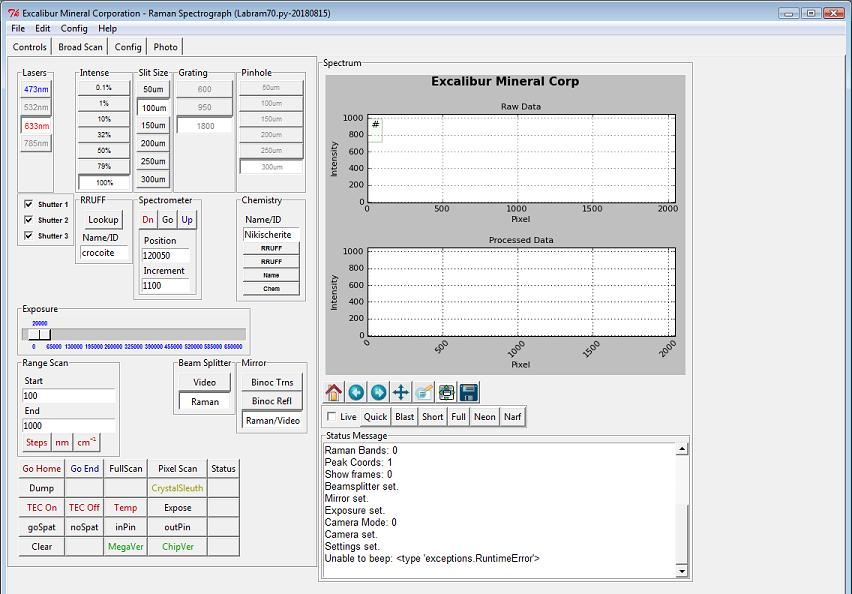Click the status message scroll up arrow
This screenshot has width=852, height=594.
tap(681, 449)
